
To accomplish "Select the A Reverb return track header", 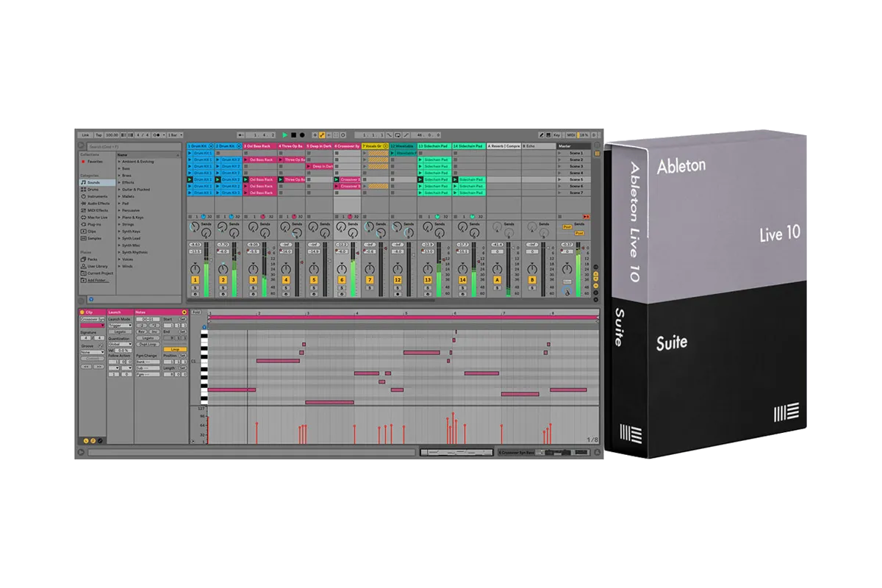I will pyautogui.click(x=503, y=146).
